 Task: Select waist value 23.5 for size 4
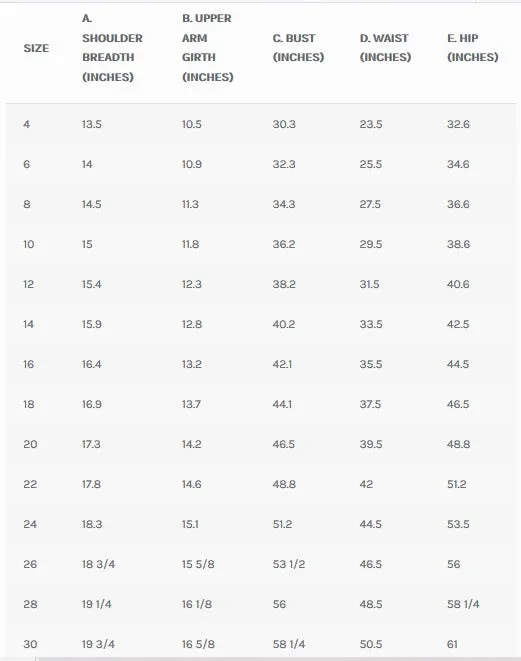tap(371, 124)
